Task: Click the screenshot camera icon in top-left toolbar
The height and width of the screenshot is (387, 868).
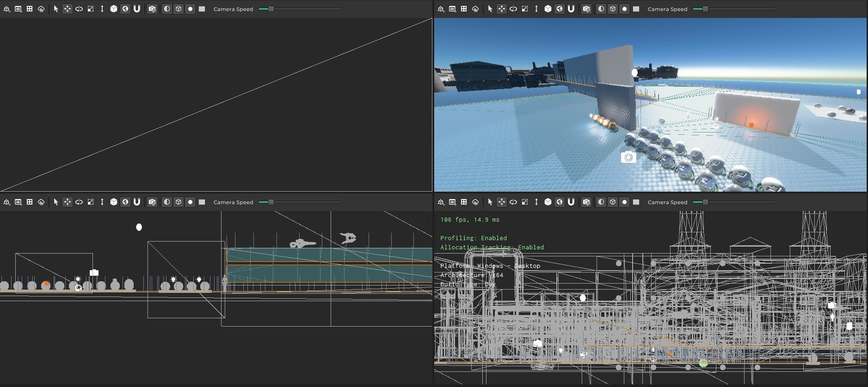Action: coord(152,9)
